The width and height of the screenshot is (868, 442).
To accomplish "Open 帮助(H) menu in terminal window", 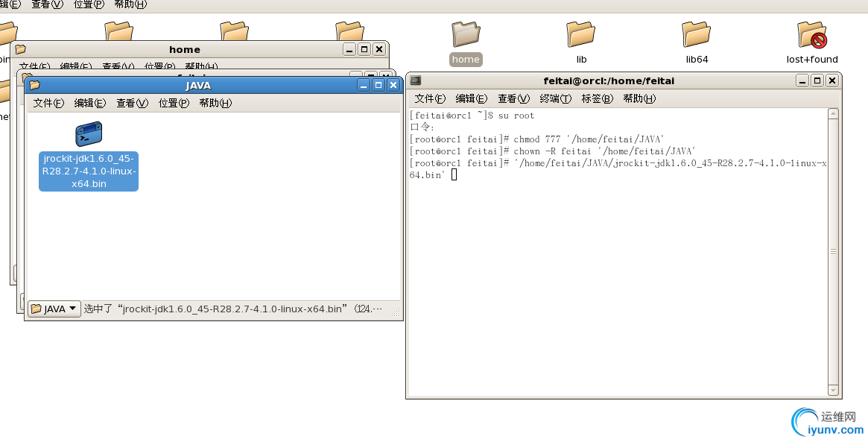I will pyautogui.click(x=639, y=98).
